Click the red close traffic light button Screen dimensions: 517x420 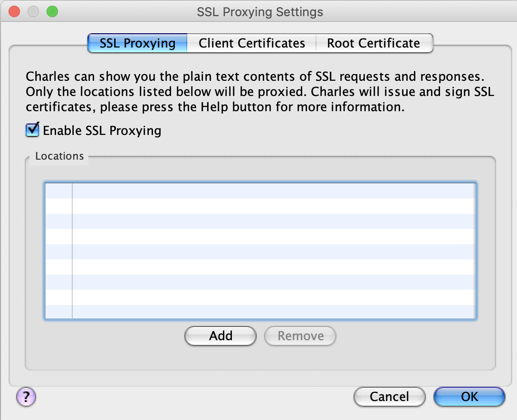pos(13,11)
